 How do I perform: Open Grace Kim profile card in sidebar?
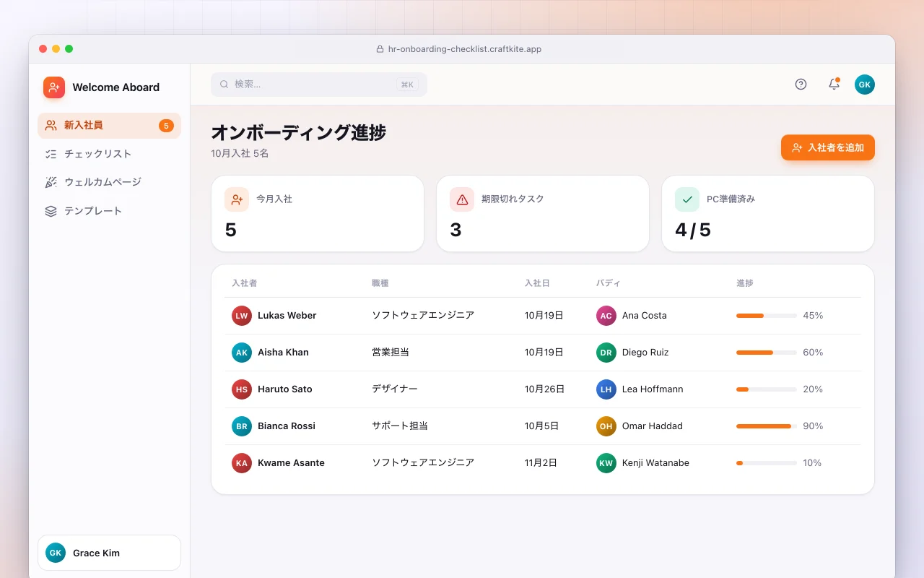click(109, 553)
